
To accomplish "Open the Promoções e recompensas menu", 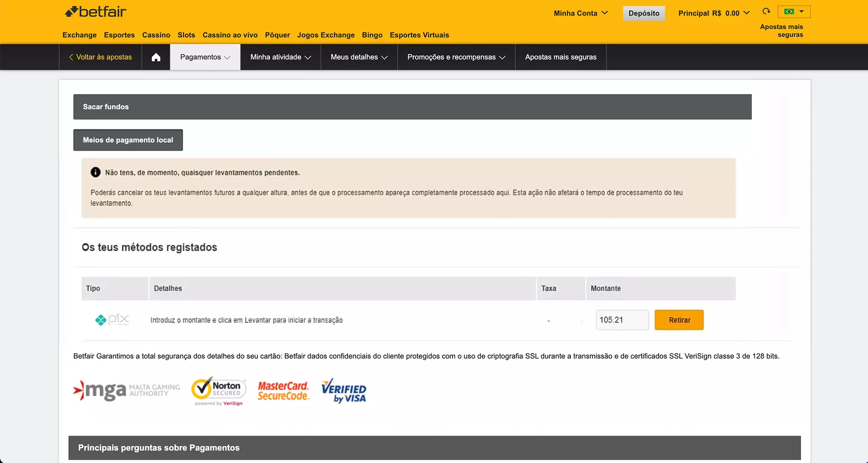I will click(x=456, y=57).
